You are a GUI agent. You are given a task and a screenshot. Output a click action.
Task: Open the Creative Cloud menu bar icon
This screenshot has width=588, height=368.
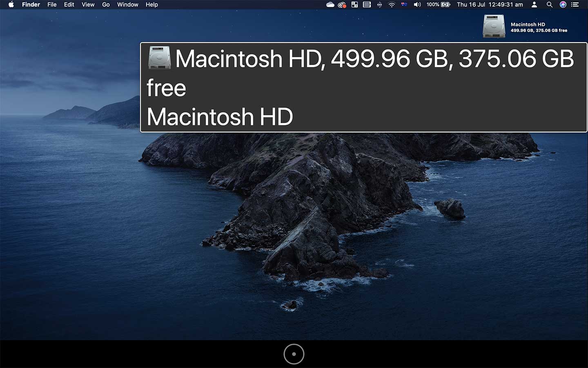[342, 5]
